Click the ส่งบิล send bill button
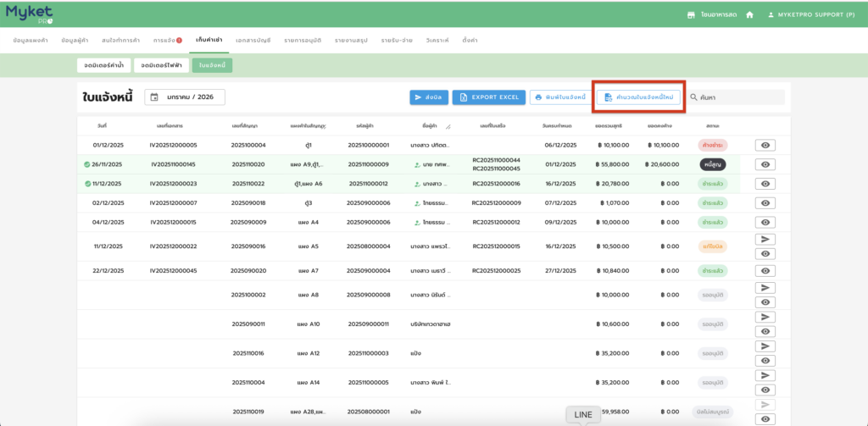Image resolution: width=868 pixels, height=426 pixels. point(429,97)
